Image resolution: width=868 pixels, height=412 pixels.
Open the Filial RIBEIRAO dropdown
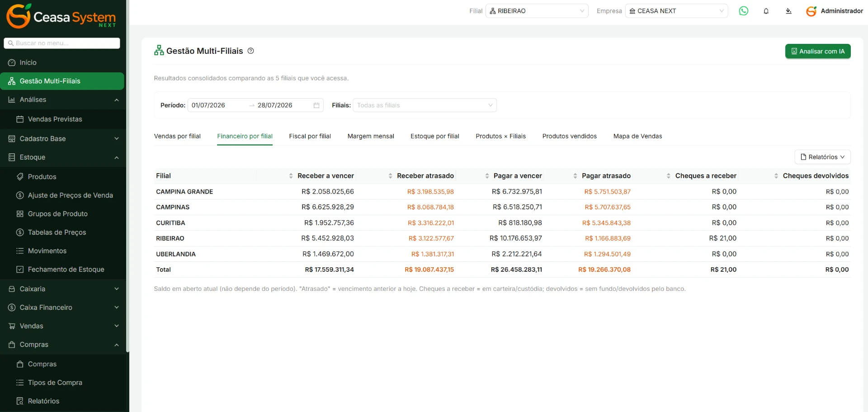[537, 11]
